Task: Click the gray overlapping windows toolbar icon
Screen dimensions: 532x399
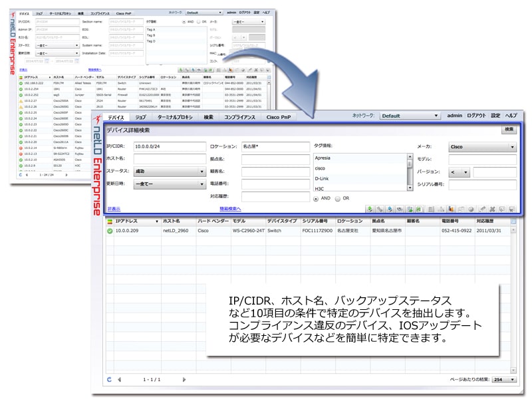Action: (461, 209)
